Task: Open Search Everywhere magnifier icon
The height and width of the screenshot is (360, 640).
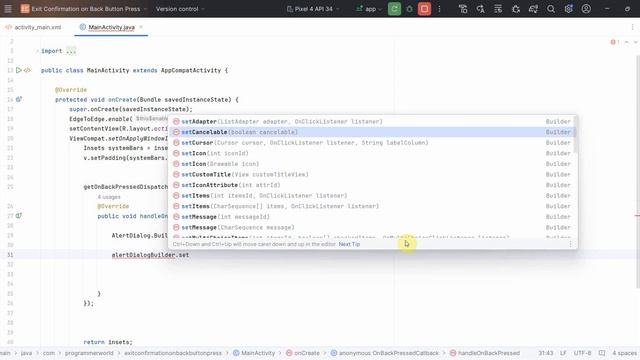Action: tap(551, 9)
